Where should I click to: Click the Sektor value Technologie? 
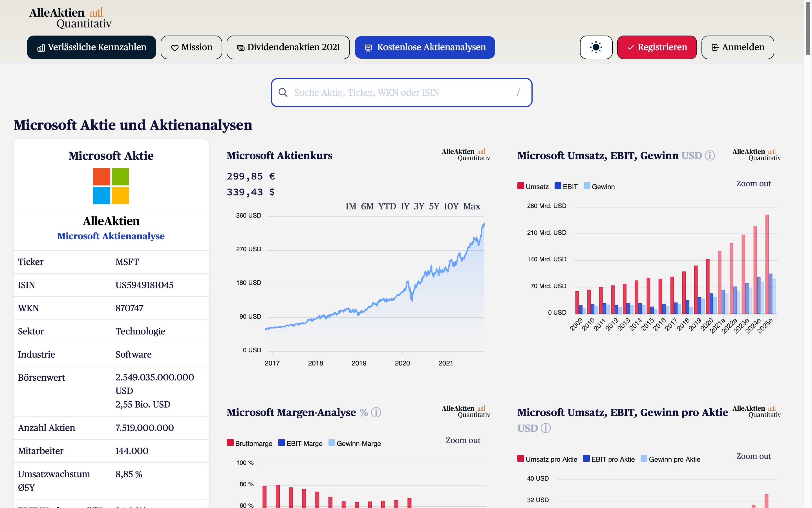tap(140, 331)
